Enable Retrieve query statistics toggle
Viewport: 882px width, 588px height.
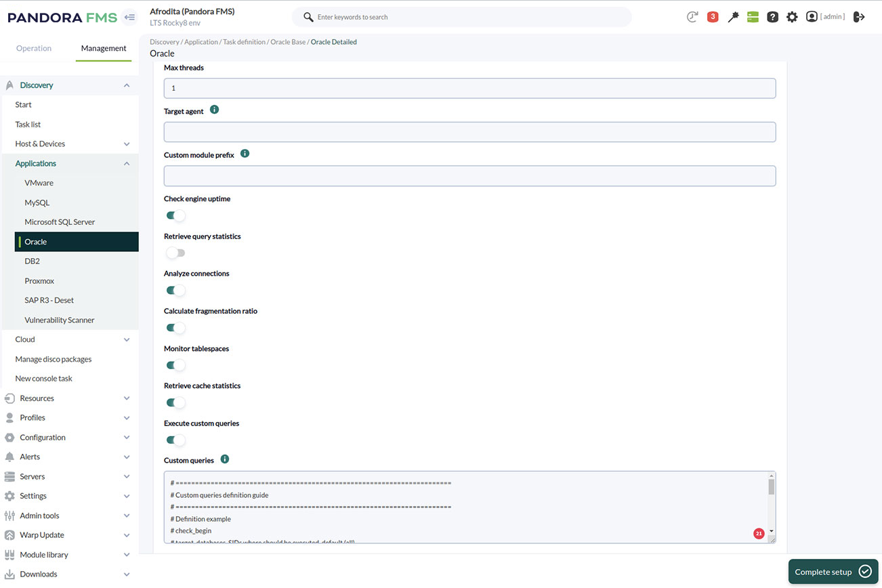click(x=175, y=253)
